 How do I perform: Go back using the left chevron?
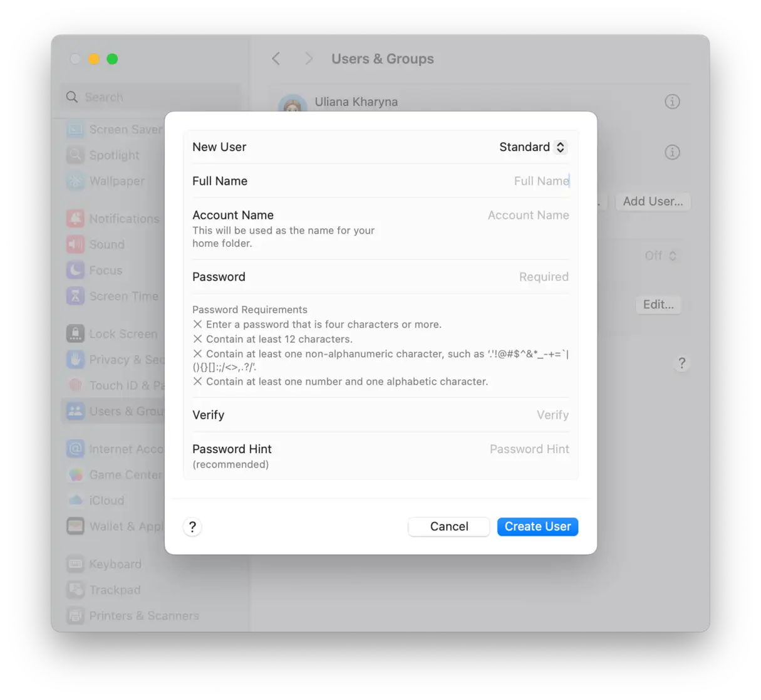click(276, 59)
